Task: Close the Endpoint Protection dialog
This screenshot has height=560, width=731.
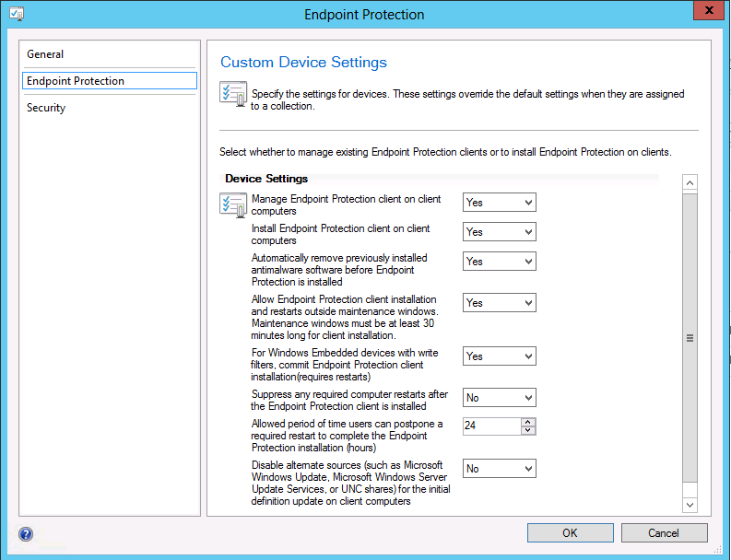Action: (709, 10)
